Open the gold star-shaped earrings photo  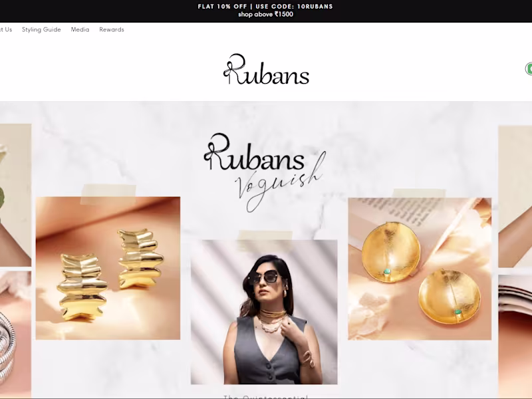point(108,268)
